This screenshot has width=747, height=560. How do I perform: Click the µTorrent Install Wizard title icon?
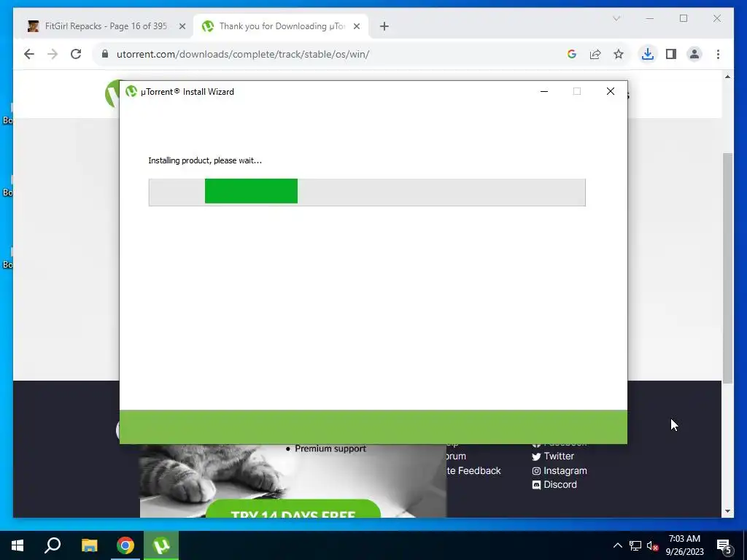[131, 91]
